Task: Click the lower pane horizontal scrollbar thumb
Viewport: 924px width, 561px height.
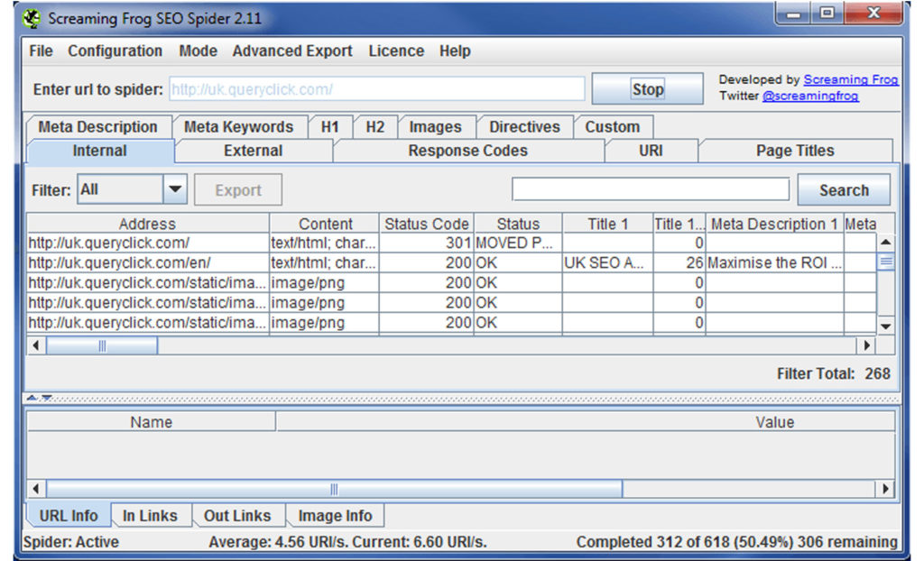Action: point(334,489)
